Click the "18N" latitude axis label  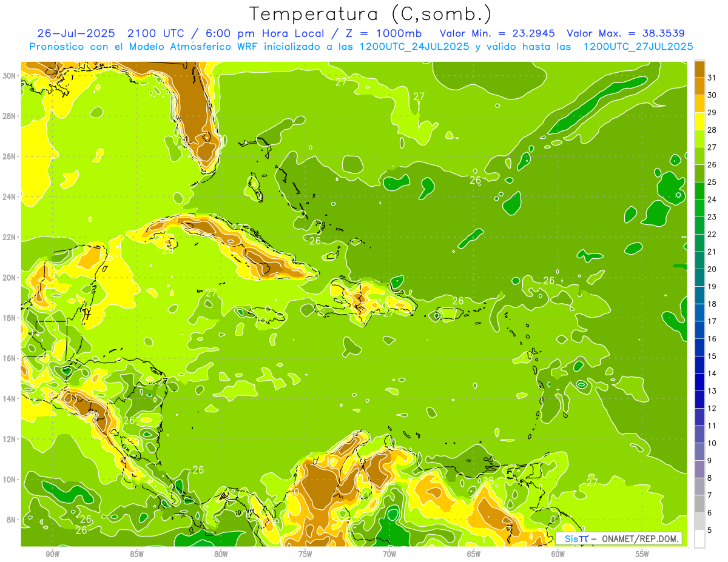point(9,318)
